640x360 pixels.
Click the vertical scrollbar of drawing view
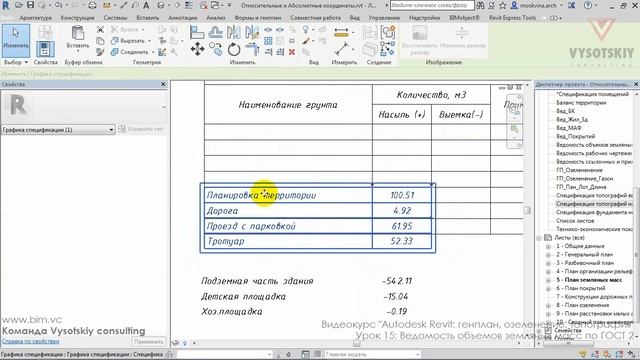tap(527, 211)
